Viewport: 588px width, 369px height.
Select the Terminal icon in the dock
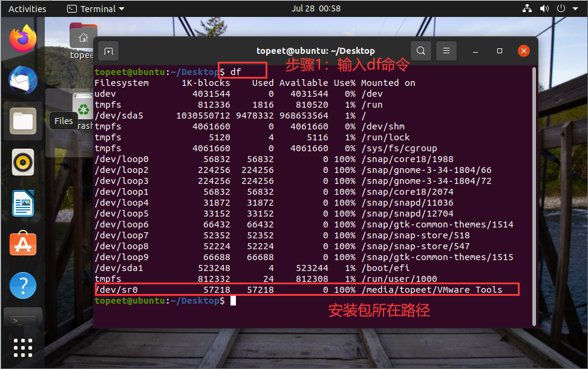(23, 319)
